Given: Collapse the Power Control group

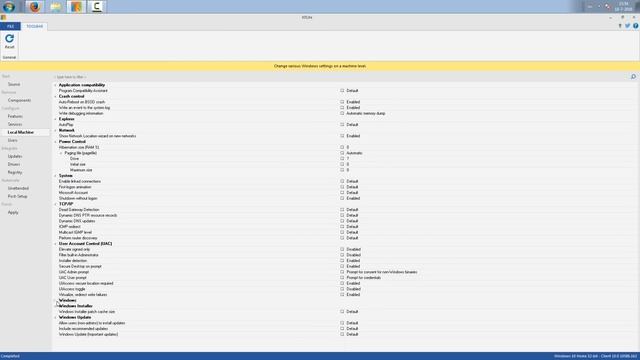Looking at the screenshot, I should (x=56, y=142).
